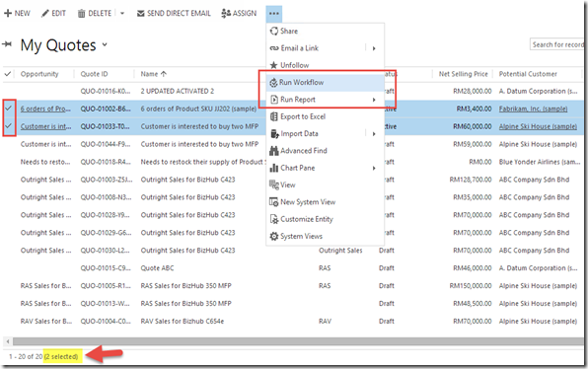The image size is (588, 369).
Task: Click the Unfollow star icon
Action: (274, 65)
